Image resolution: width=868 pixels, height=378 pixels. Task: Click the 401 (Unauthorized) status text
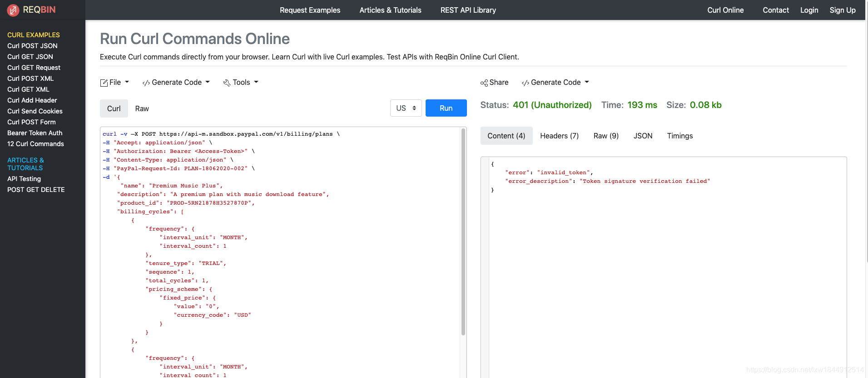point(552,105)
